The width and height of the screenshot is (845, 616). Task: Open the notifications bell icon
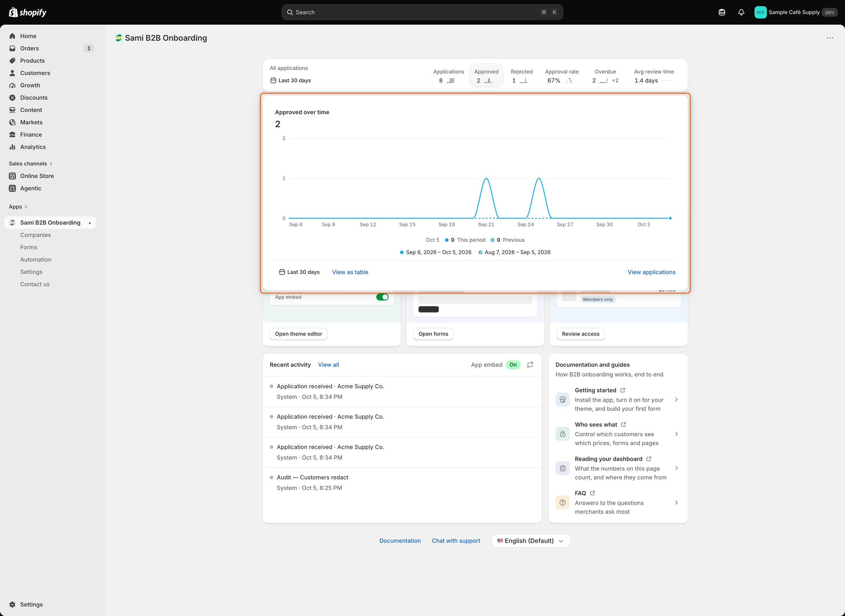[741, 12]
